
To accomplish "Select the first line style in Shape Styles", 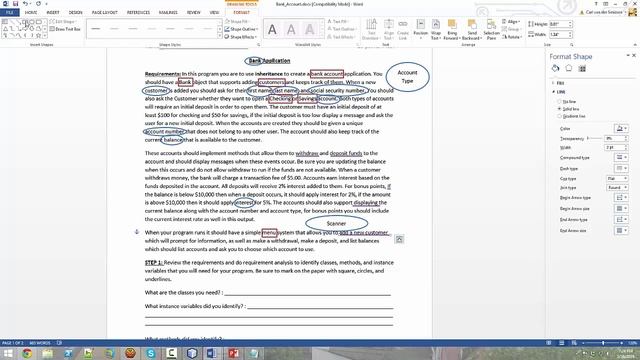I will [96, 29].
